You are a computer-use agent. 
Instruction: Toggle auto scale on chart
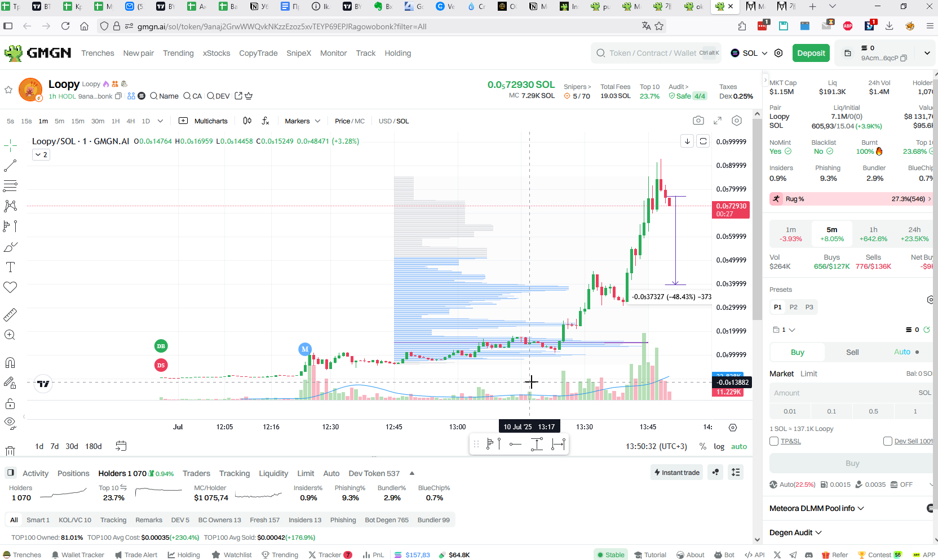(x=738, y=446)
